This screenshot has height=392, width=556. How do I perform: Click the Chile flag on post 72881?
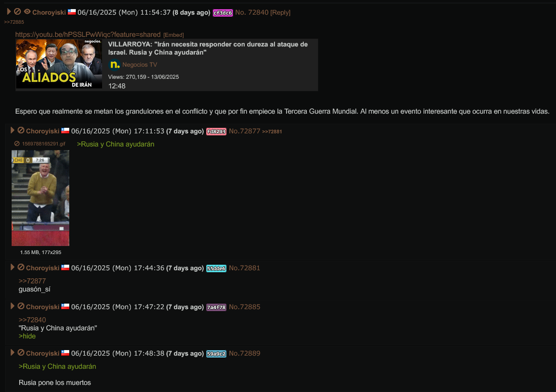pos(65,267)
